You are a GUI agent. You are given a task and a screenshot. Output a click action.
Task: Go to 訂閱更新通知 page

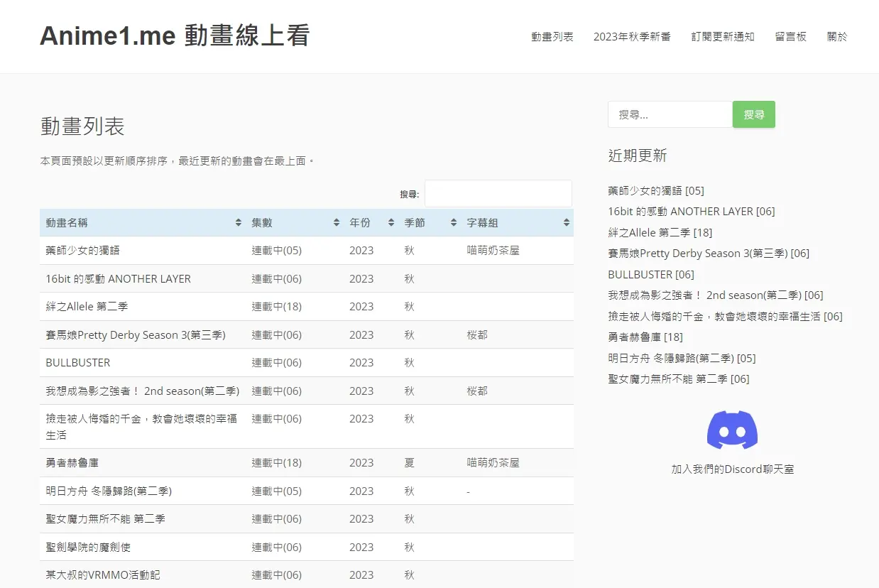(723, 37)
